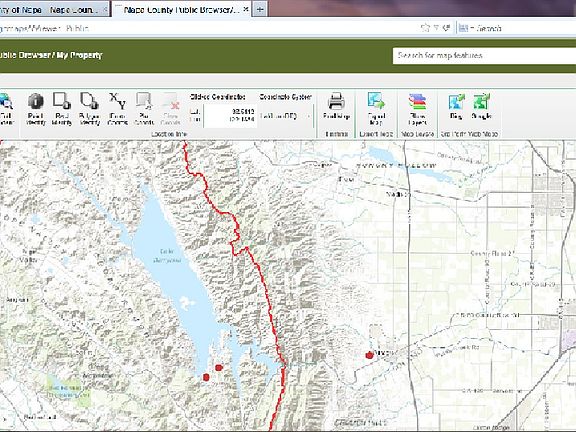
Task: Open this map view in Bing
Action: (x=456, y=106)
